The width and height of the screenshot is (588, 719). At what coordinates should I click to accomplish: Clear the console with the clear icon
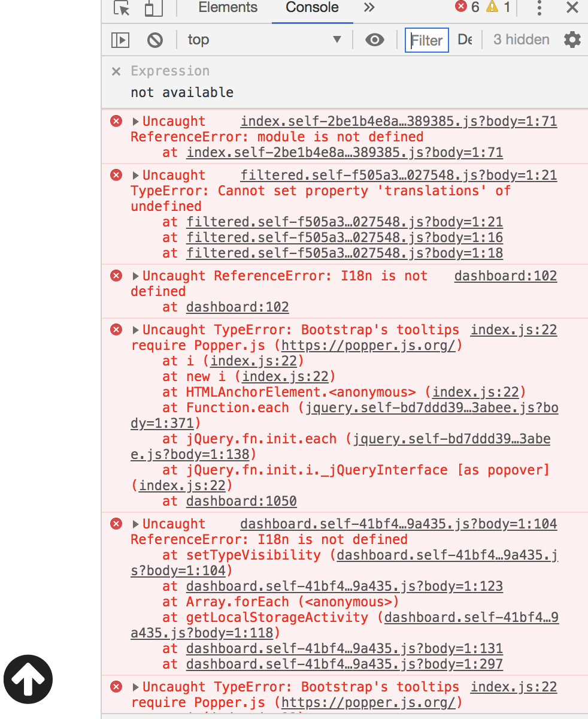point(154,40)
